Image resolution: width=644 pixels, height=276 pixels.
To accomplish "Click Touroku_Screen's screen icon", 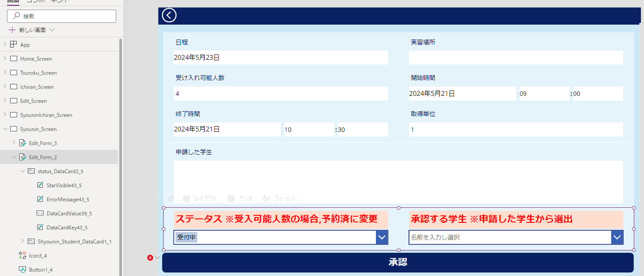I will click(x=13, y=73).
